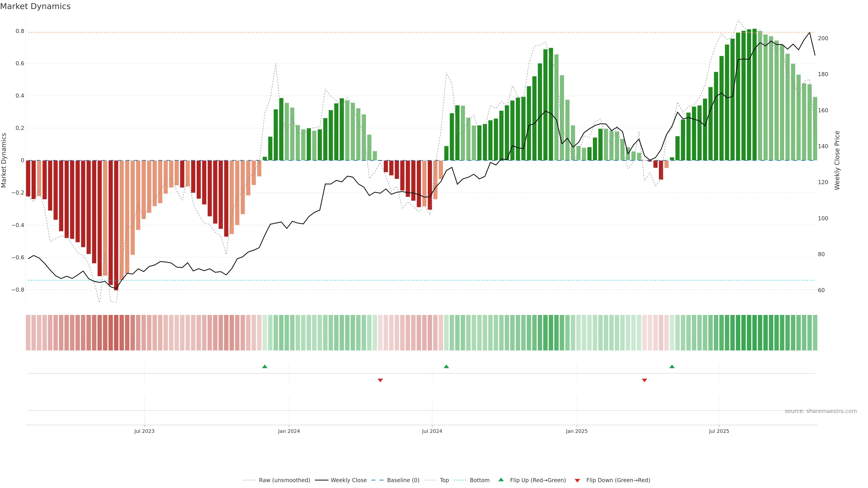The width and height of the screenshot is (868, 488).
Task: Click the first green Flip Up marker near Dec 2023
Action: pyautogui.click(x=264, y=366)
